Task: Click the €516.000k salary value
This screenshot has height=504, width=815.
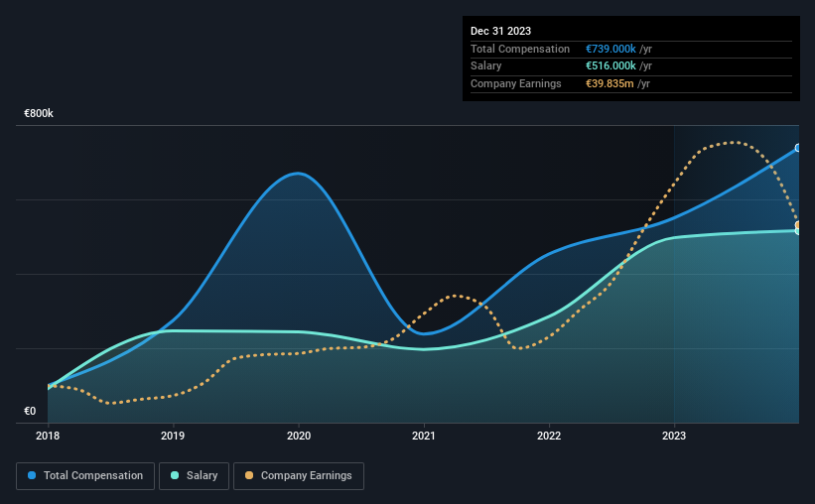Action: click(611, 66)
